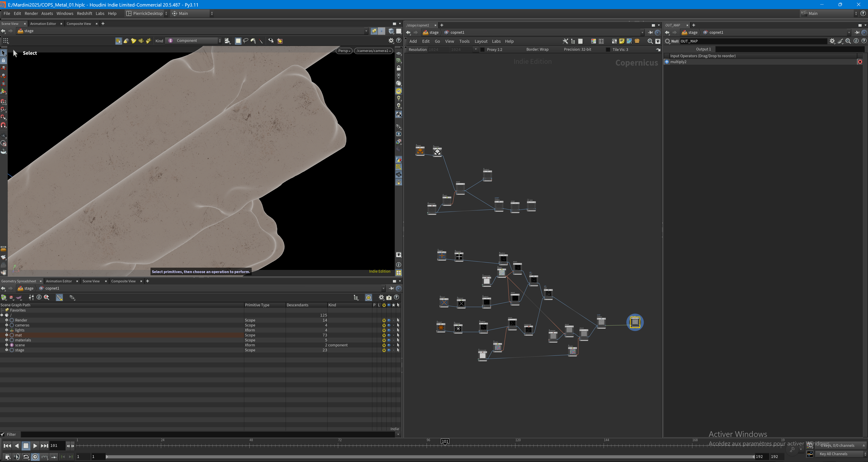Play the animation in reverse
Image resolution: width=868 pixels, height=462 pixels.
pos(17,446)
